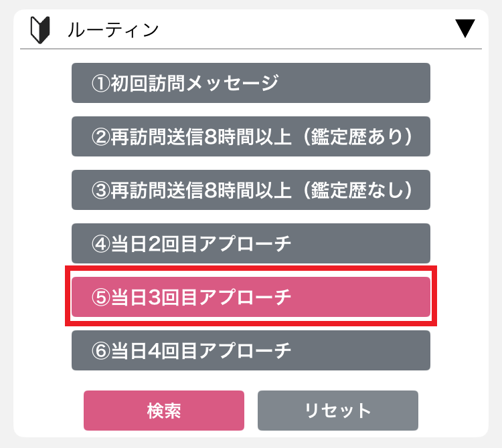Clear selections using リセット
Screen dimensions: 502x448
[x=338, y=411]
